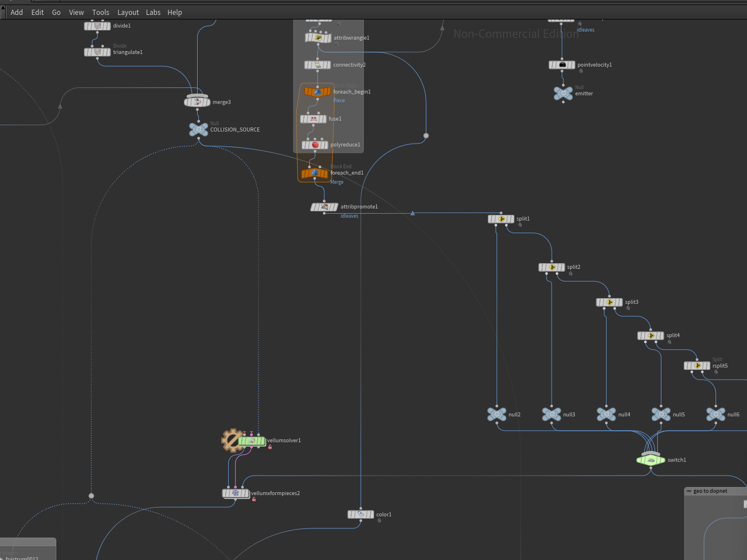Select the color1 node
This screenshot has height=560, width=747.
click(x=361, y=515)
